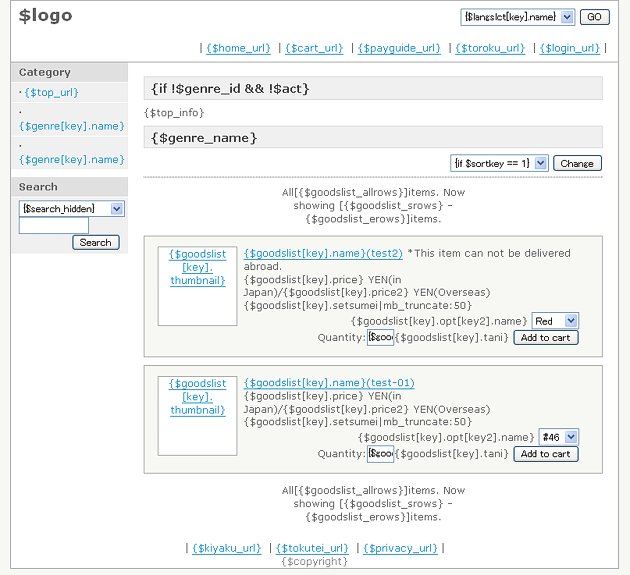The image size is (630, 575).
Task: Select {$top_url} in the Category sidebar
Action: point(51,92)
